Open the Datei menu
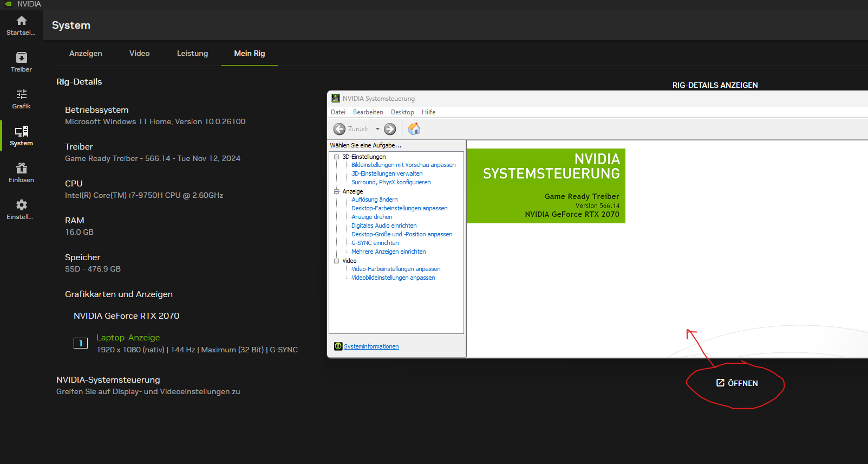Image resolution: width=868 pixels, height=464 pixels. pos(338,112)
